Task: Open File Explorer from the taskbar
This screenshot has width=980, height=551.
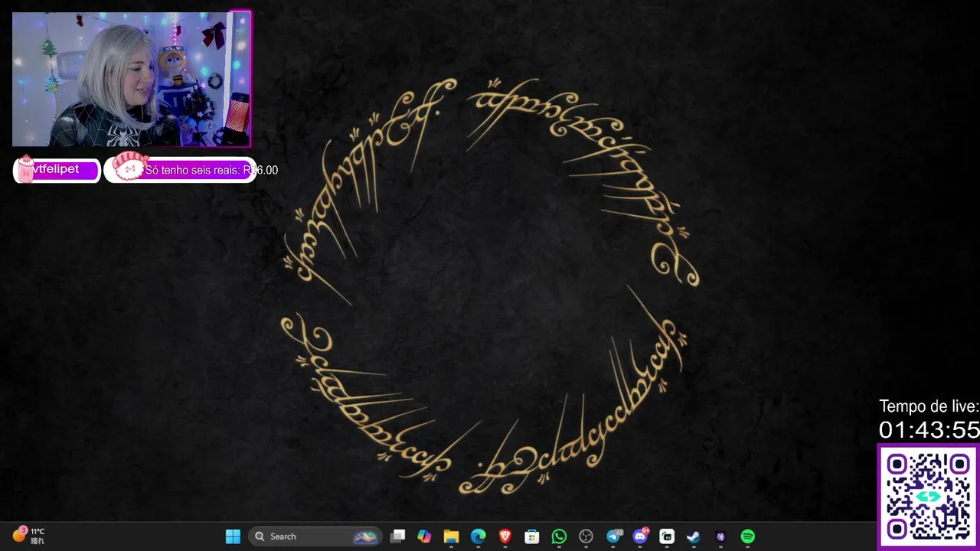Action: coord(451,536)
